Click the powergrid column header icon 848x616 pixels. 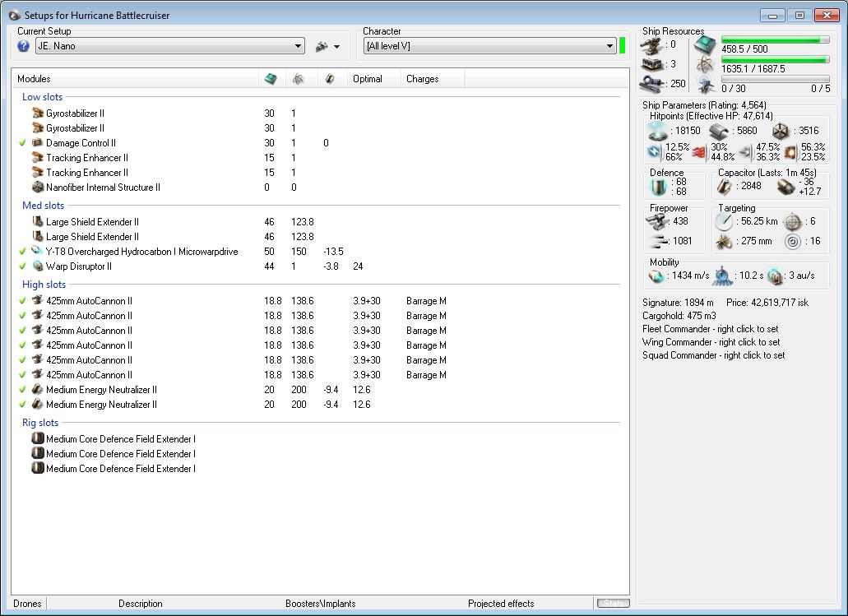297,79
